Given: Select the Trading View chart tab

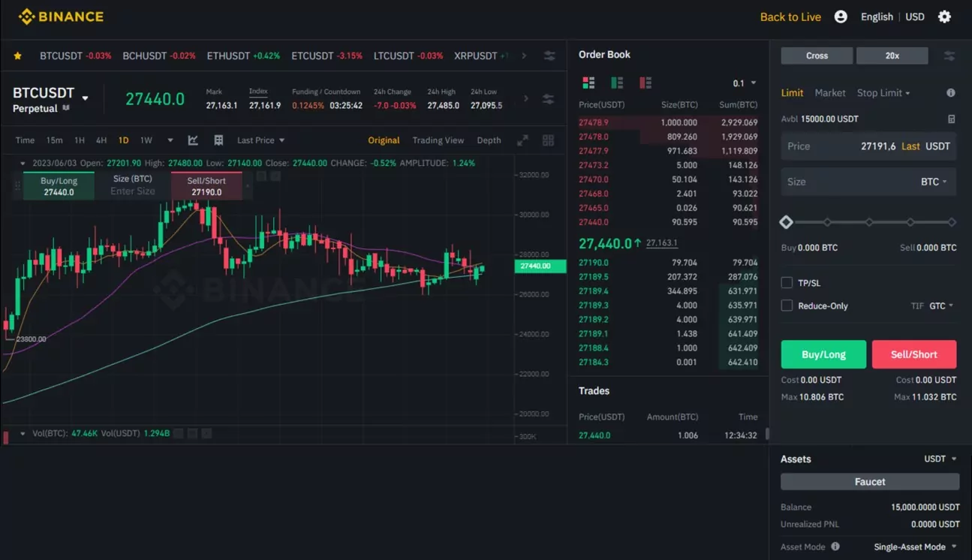Looking at the screenshot, I should pyautogui.click(x=438, y=140).
